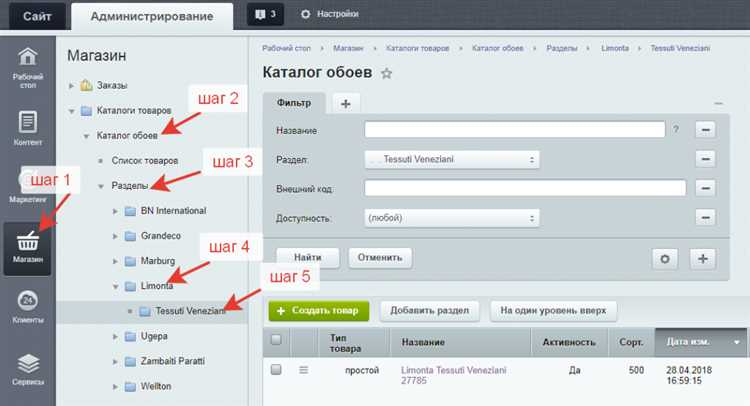This screenshot has width=750, height=406.
Task: Click the Найти filter button
Action: tap(308, 258)
